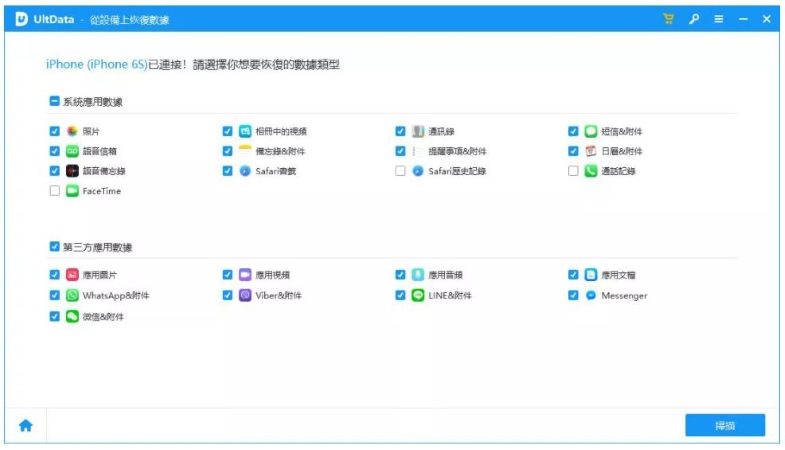Check the Safari歷史記錄 checkbox
Screen dimensions: 785x450
pyautogui.click(x=400, y=171)
